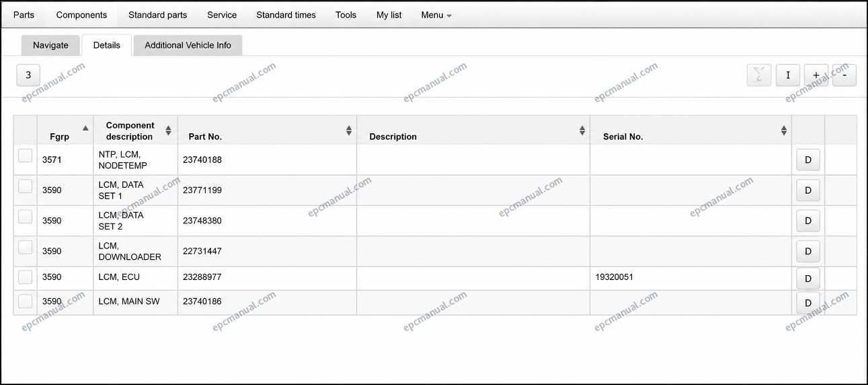
Task: Open the Additional Vehicle Info tab
Action: [188, 45]
